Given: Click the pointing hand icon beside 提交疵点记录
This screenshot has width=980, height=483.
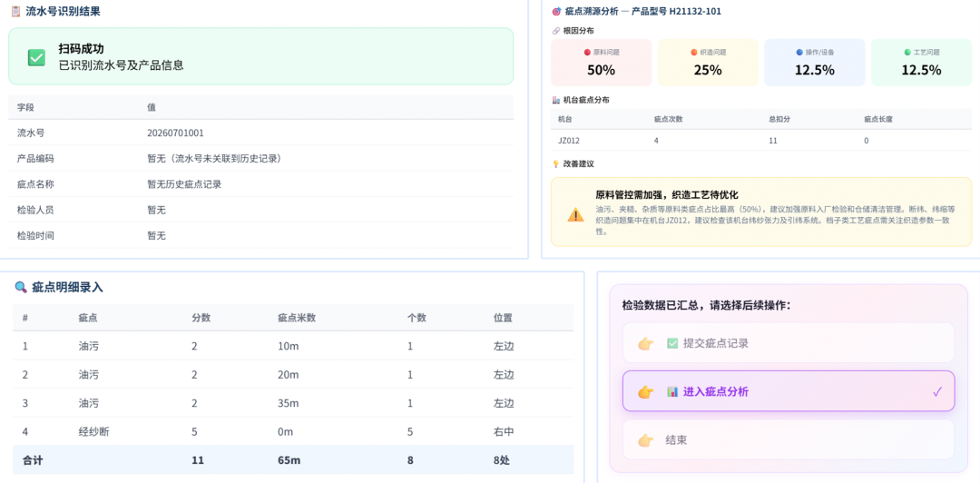Looking at the screenshot, I should [646, 343].
